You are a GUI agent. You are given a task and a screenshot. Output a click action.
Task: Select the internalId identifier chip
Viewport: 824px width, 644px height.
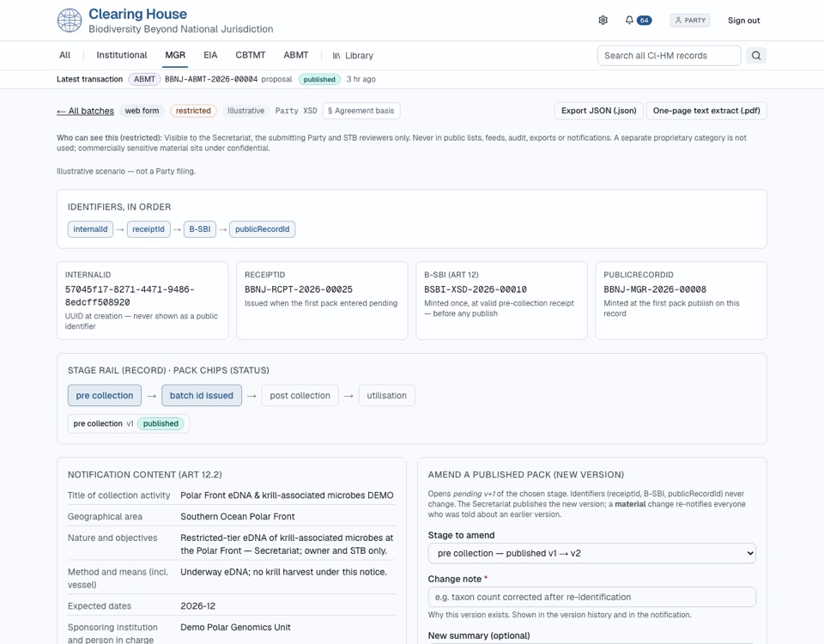[90, 229]
